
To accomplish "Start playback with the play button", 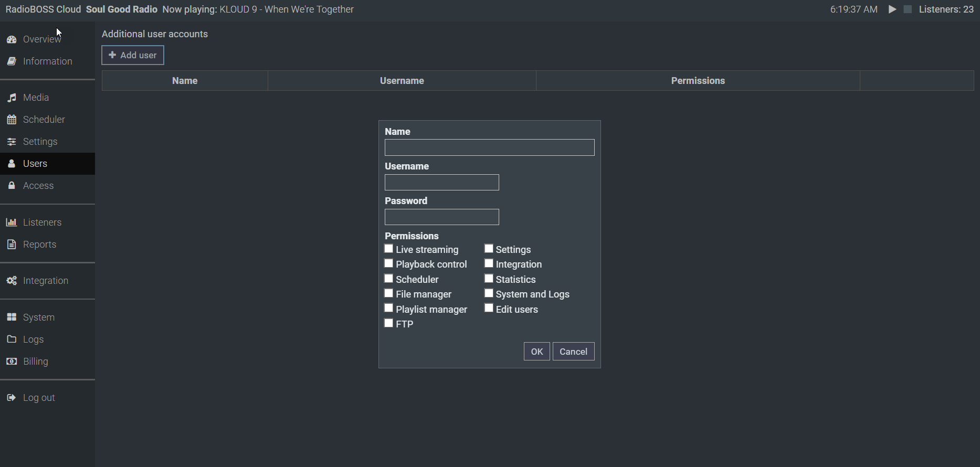I will (x=892, y=9).
